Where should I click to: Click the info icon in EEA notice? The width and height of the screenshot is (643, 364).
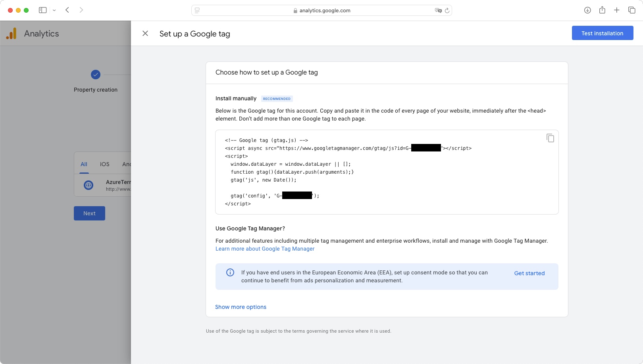[230, 272]
